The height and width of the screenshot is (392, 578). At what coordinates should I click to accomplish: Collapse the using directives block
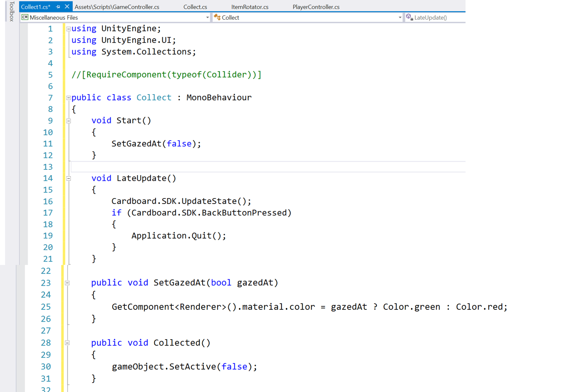click(68, 29)
